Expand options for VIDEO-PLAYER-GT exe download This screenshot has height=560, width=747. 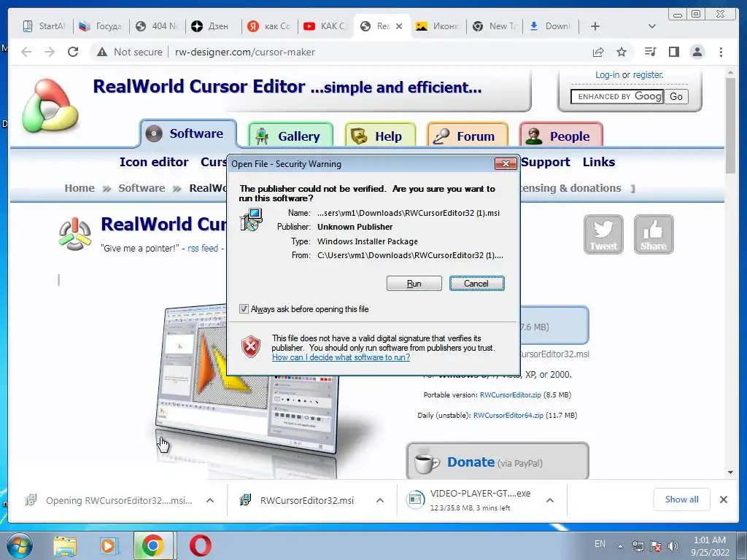pos(550,500)
